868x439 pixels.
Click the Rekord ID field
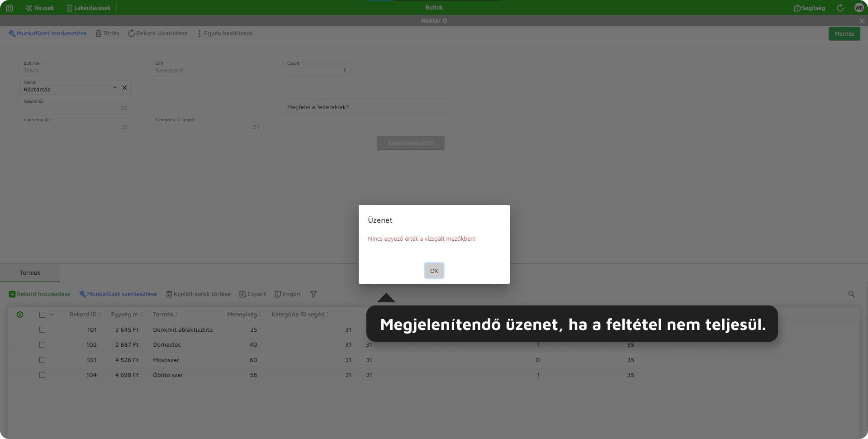[76, 107]
